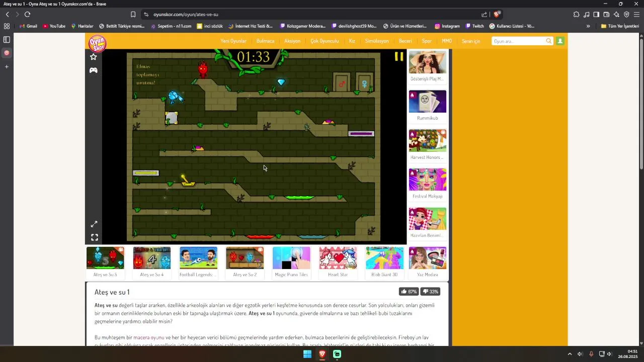Open the Magic Piano Tiles game thumbnail
This screenshot has height=362, width=644.
(291, 262)
